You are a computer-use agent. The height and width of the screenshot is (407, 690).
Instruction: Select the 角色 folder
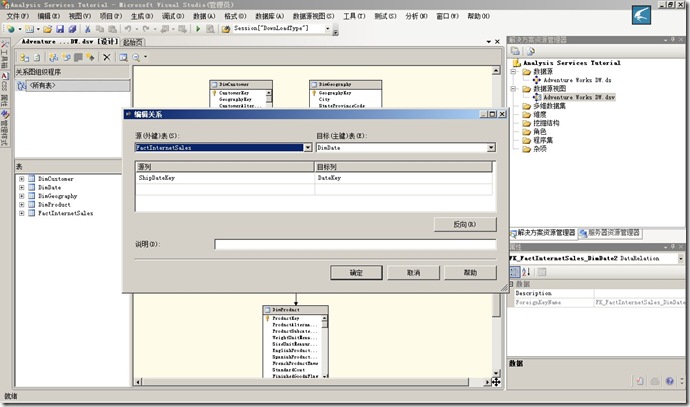click(x=540, y=132)
